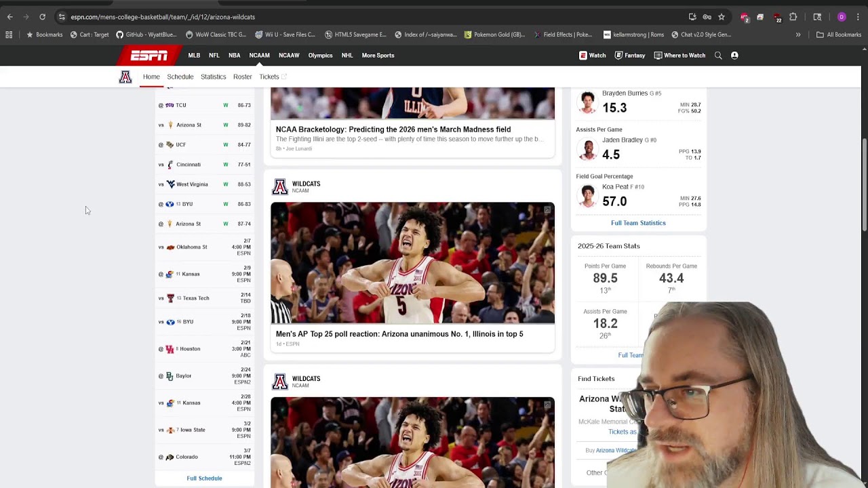This screenshot has height=488, width=868.
Task: Open extension with badge 2
Action: point(745,17)
